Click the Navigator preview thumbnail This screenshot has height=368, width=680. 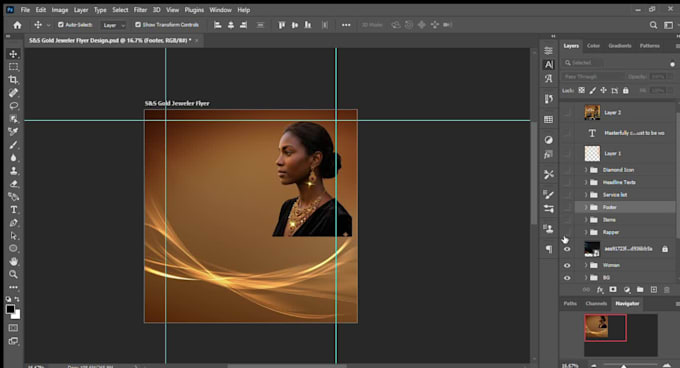[605, 328]
